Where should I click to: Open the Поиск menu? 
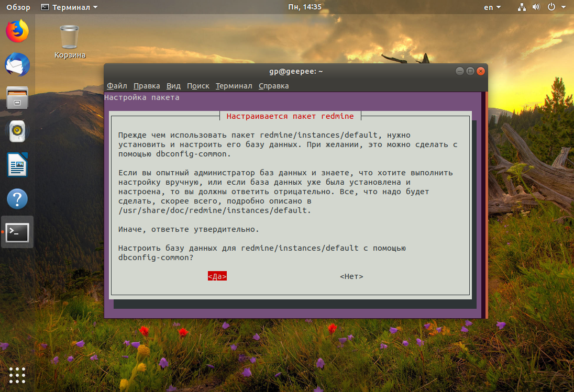coord(198,85)
